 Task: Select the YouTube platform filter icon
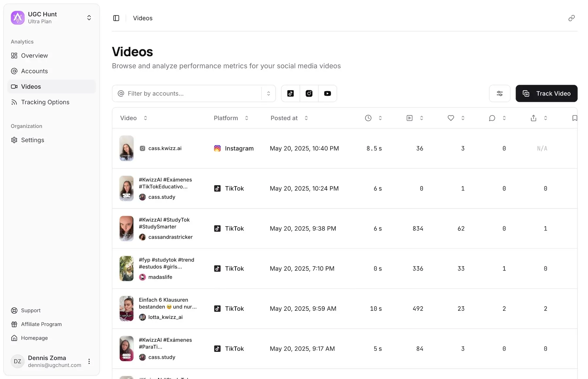click(327, 93)
